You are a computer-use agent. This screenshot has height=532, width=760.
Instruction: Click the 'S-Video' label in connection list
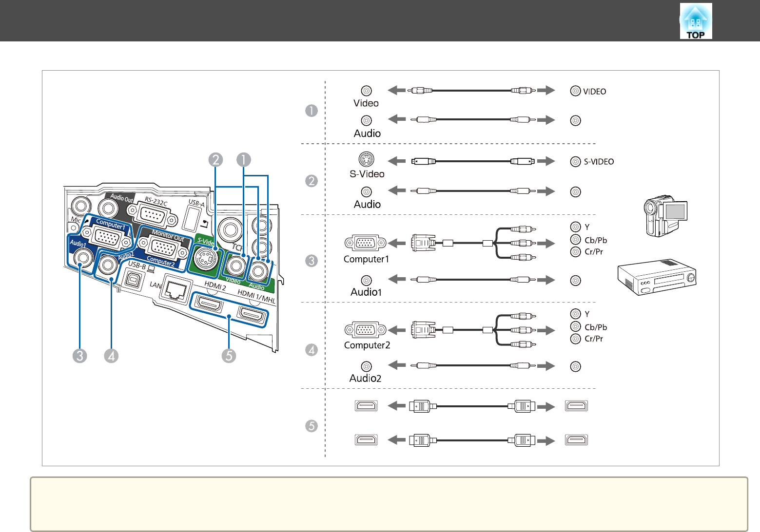coord(367,174)
